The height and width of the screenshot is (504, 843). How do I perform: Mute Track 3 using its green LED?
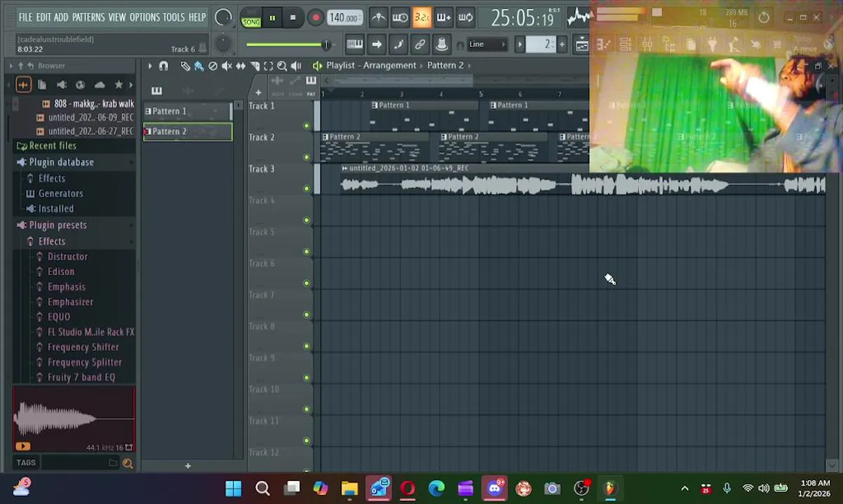(x=306, y=188)
